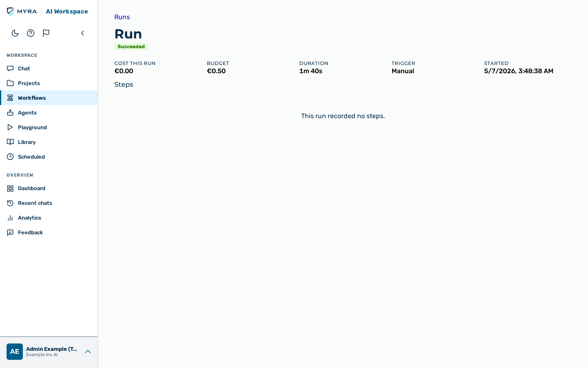Click the cost value €0.00

coord(124,71)
